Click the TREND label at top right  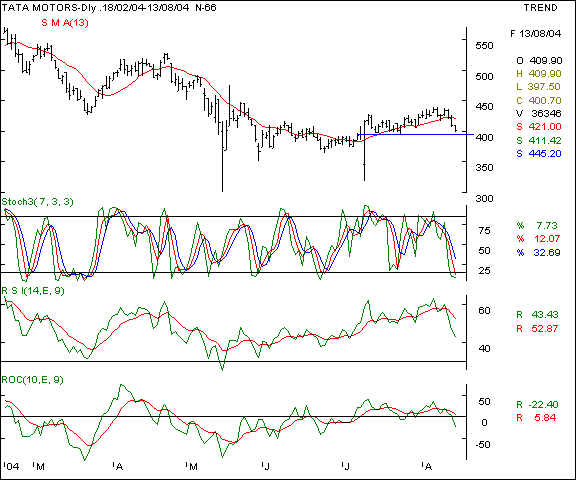540,8
